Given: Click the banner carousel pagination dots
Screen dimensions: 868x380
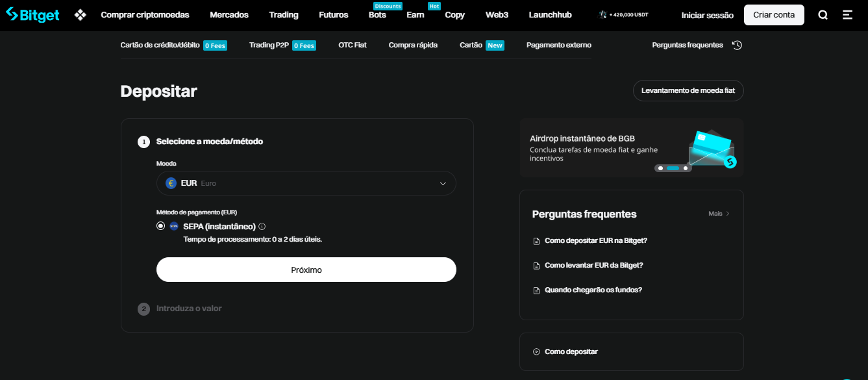Looking at the screenshot, I should 673,168.
